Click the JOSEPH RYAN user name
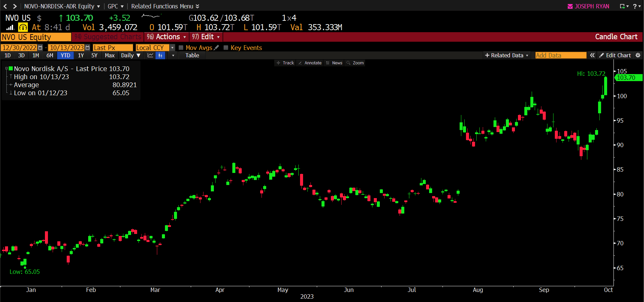Viewport: 644px width, 302px height. [x=592, y=6]
